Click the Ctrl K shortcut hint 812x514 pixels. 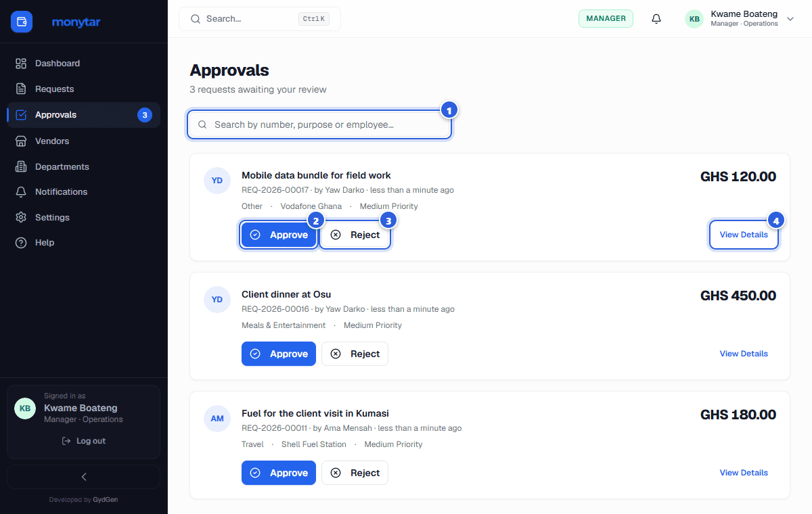pos(313,19)
